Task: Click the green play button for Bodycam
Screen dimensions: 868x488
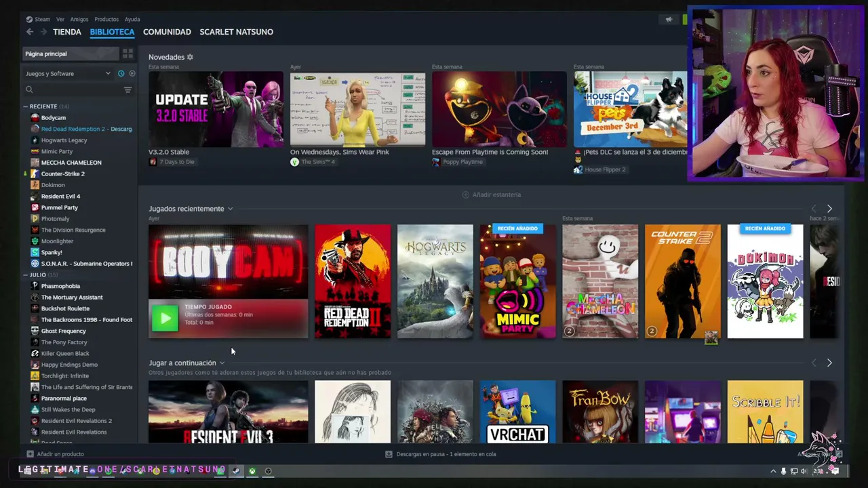Action: [165, 318]
